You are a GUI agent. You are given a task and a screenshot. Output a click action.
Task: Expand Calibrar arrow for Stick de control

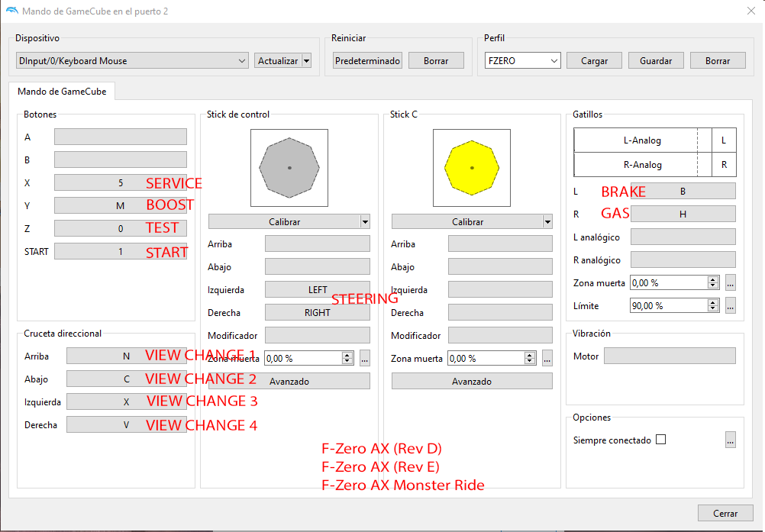(x=365, y=221)
